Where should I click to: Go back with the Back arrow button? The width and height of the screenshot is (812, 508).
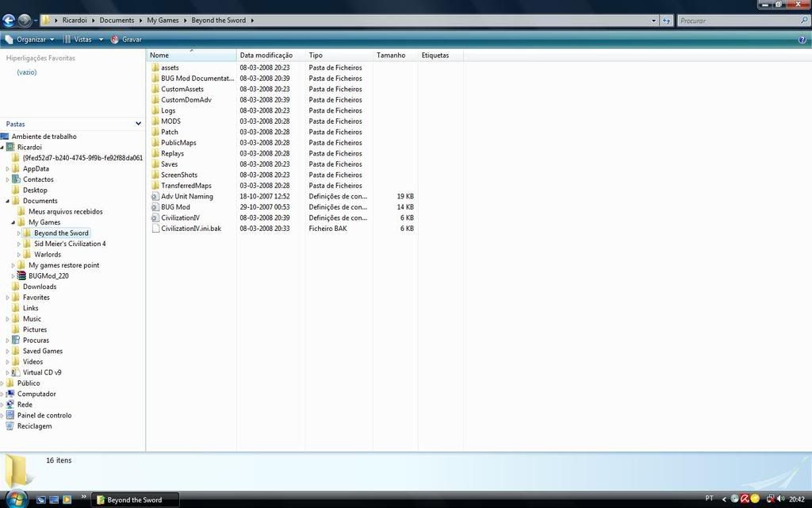pos(8,20)
